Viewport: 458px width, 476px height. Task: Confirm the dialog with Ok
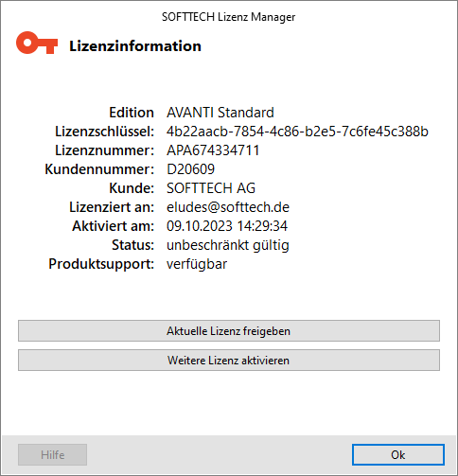(398, 454)
